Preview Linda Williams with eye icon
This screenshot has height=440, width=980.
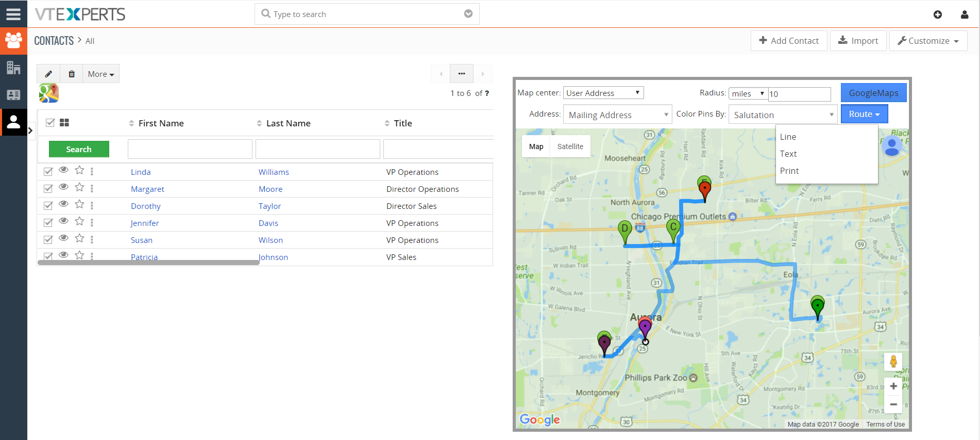(63, 170)
